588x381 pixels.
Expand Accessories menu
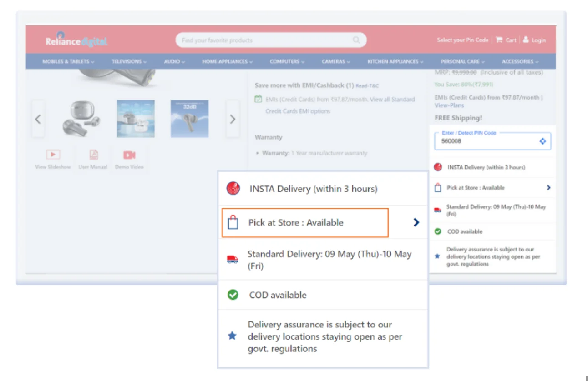[520, 61]
